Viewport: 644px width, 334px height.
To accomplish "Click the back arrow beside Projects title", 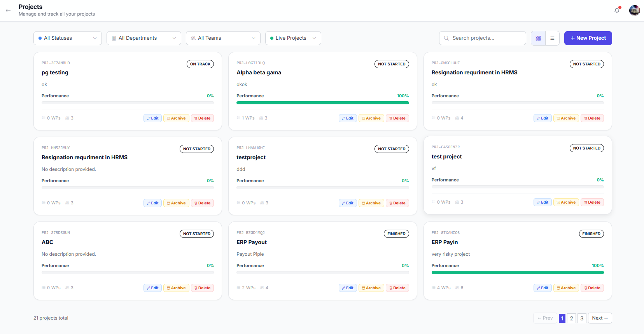I will [x=8, y=11].
